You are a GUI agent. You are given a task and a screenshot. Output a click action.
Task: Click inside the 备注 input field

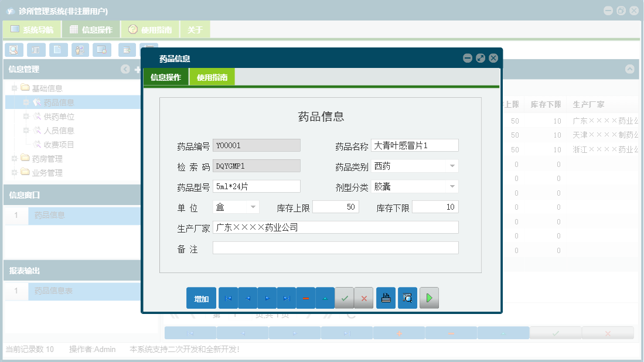335,247
